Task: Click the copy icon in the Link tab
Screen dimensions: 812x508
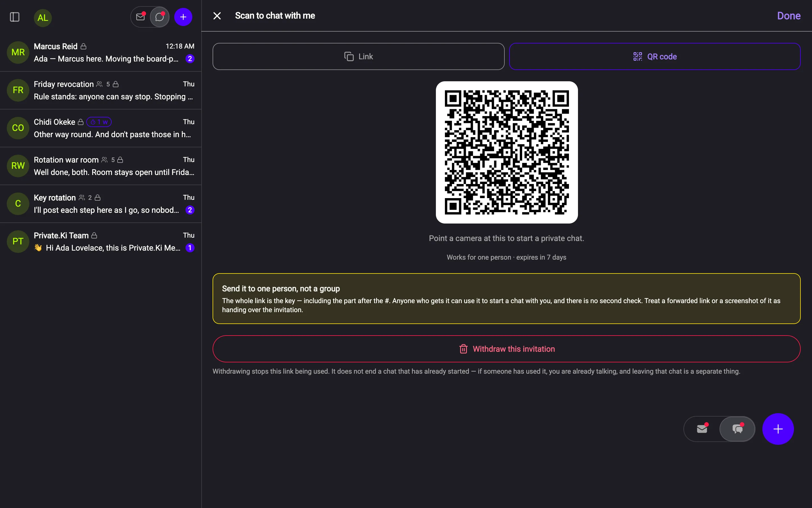Action: [349, 56]
